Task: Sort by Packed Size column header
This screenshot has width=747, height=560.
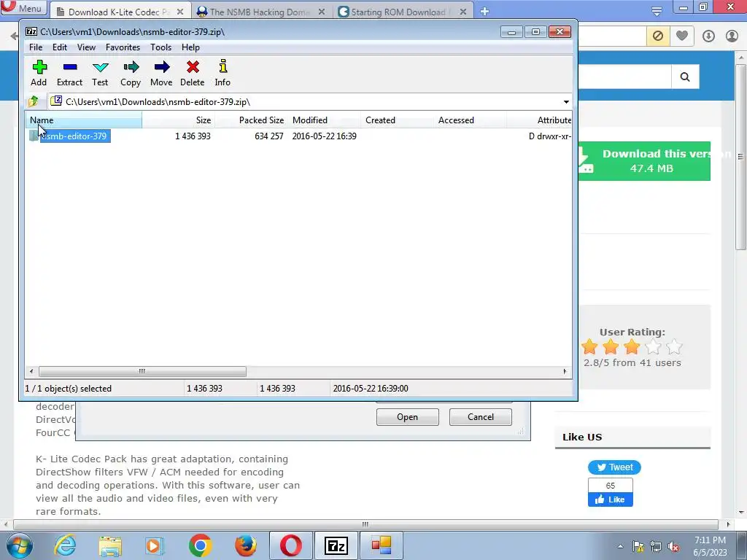Action: point(251,120)
